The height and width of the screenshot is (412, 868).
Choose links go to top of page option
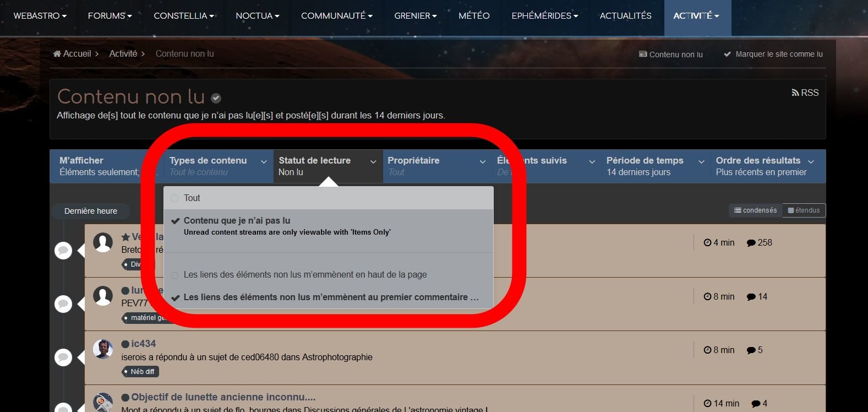pyautogui.click(x=329, y=274)
